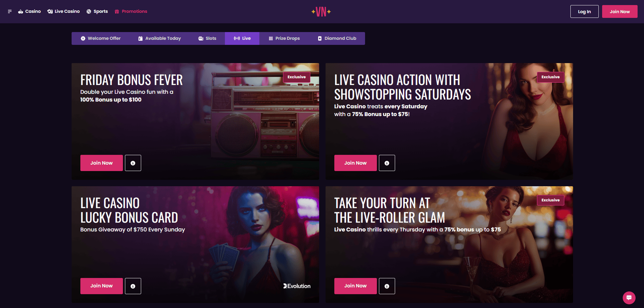
Task: Show info for Live-Roller Glam promo
Action: [387, 286]
